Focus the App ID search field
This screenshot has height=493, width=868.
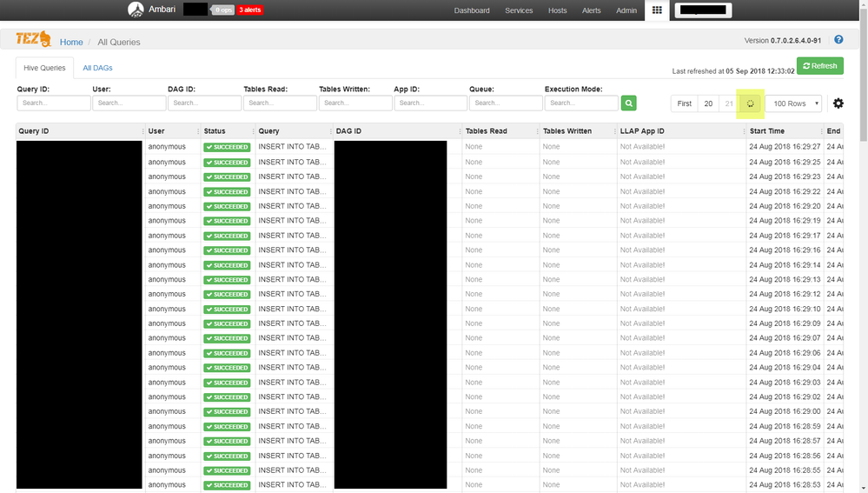431,103
